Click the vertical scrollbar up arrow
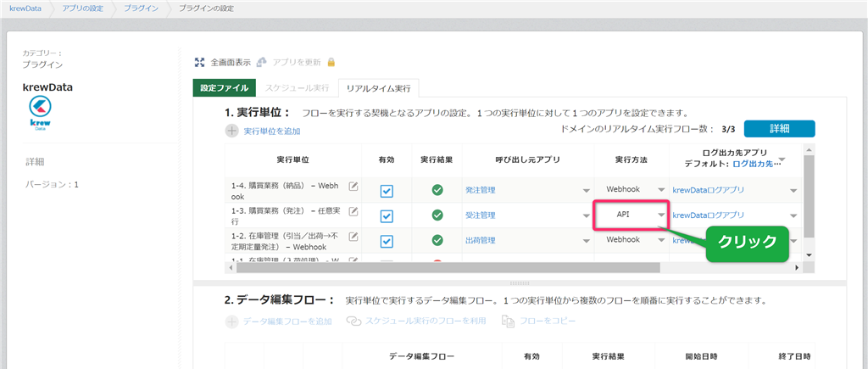The width and height of the screenshot is (868, 369). pos(808,149)
